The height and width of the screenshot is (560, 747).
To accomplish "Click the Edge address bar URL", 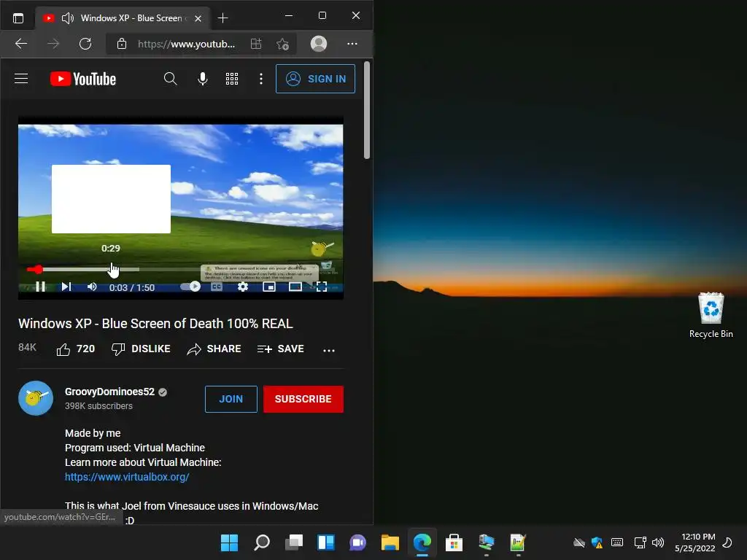I will click(186, 44).
